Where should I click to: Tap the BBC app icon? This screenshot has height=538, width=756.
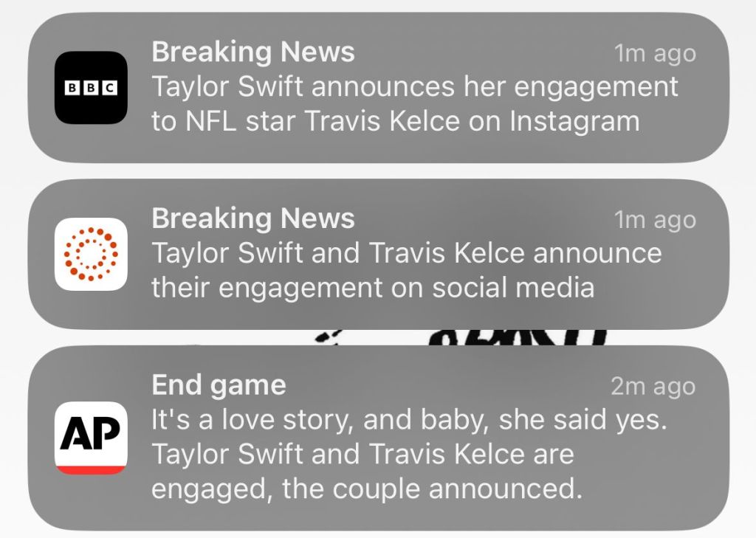tap(91, 88)
